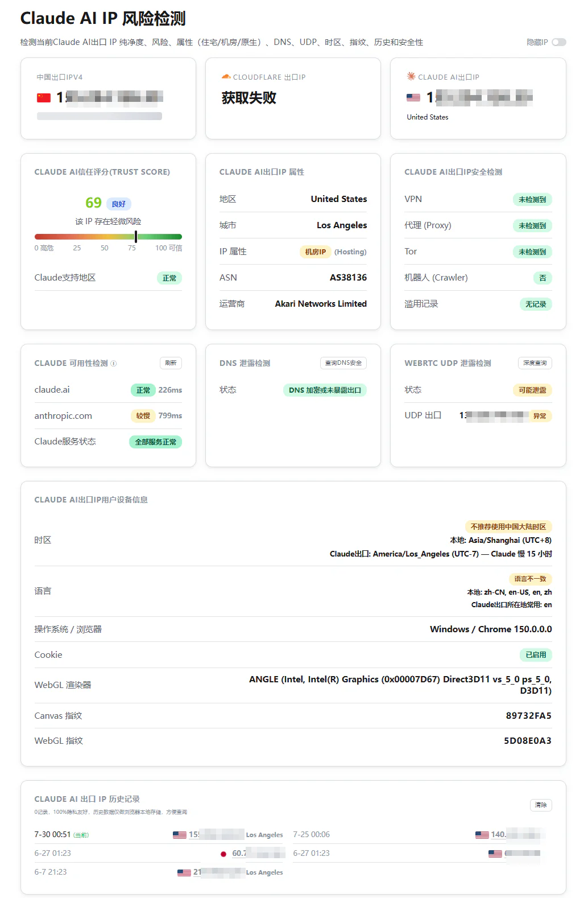Click the 不推荐使用中国大陆时区 warning badge
The width and height of the screenshot is (588, 898).
[x=508, y=527]
